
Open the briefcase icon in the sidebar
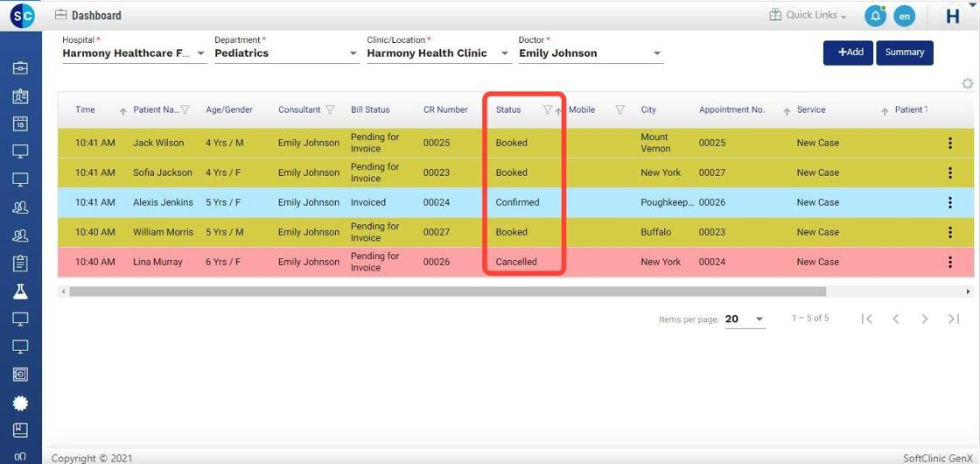(x=20, y=67)
